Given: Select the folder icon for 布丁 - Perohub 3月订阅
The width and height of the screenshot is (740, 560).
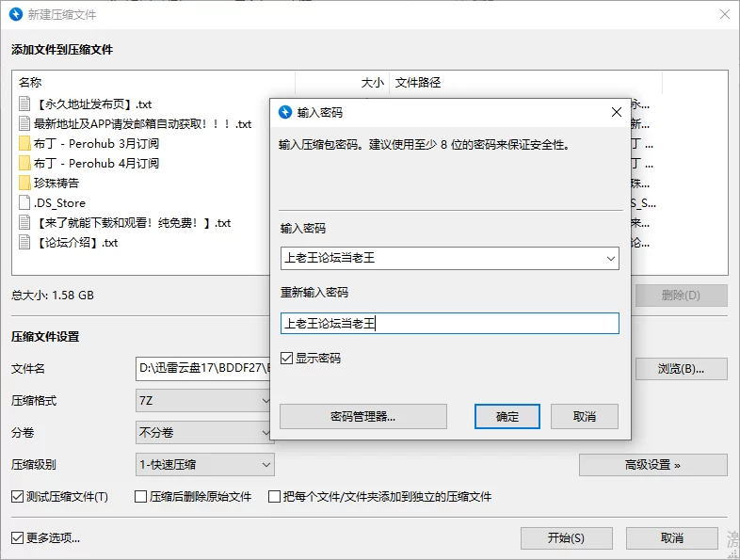Looking at the screenshot, I should (x=24, y=144).
